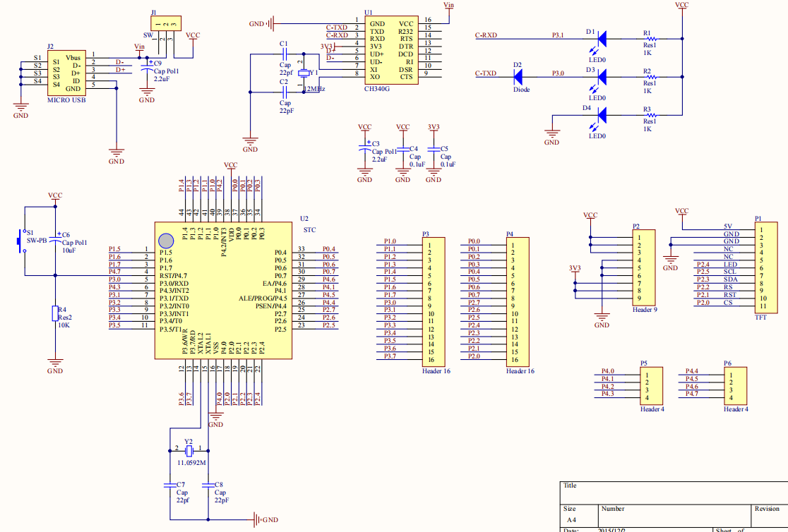Screen dimensions: 788x532
Task: Select the D3 LED symbol
Action: (x=602, y=77)
